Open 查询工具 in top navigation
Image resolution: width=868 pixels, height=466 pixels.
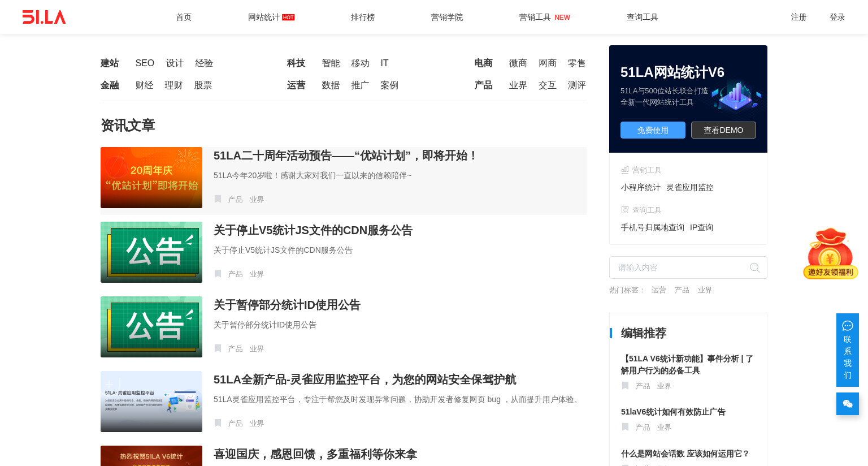click(x=643, y=17)
